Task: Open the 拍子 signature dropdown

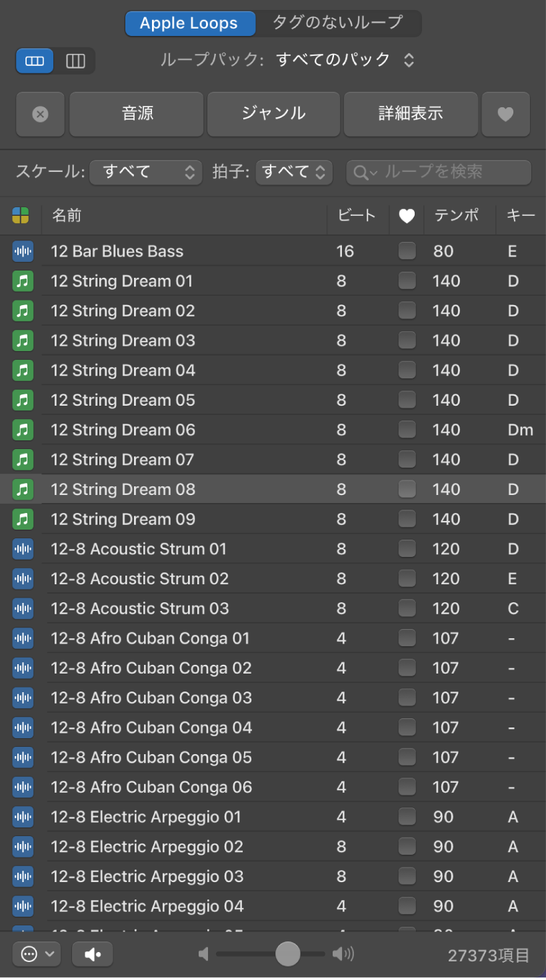Action: pos(294,173)
